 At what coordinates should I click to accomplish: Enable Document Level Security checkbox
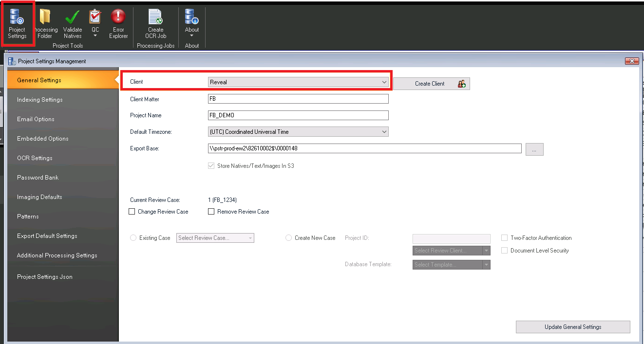point(505,251)
